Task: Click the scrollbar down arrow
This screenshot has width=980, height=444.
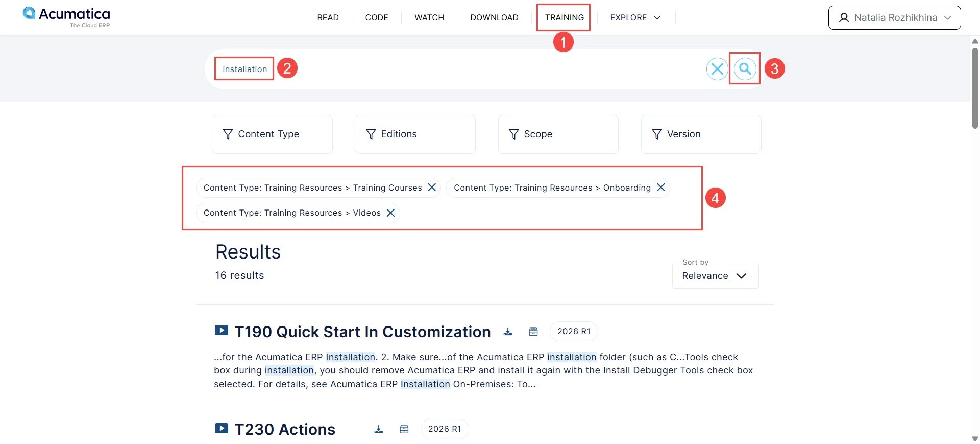Action: (x=975, y=438)
